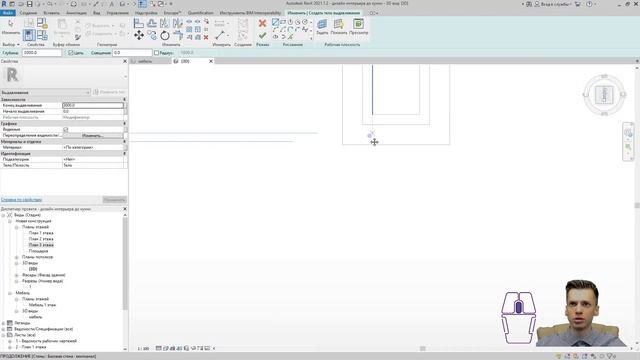
Task: Switch to the Вставить ribbon tab
Action: coord(51,13)
